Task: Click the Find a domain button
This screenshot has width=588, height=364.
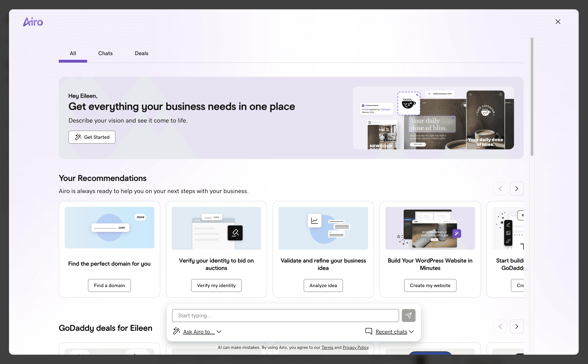Action: point(109,286)
